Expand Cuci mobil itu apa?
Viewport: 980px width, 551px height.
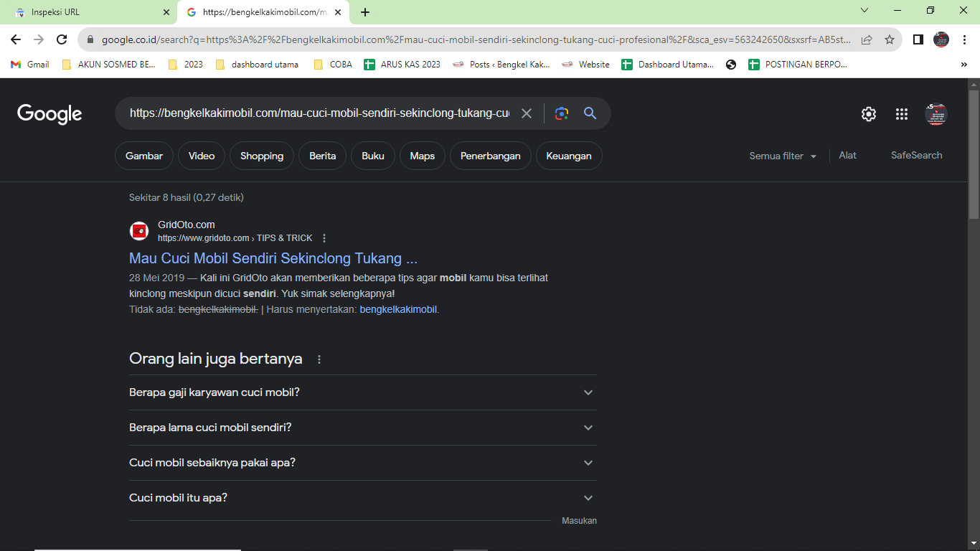[363, 498]
